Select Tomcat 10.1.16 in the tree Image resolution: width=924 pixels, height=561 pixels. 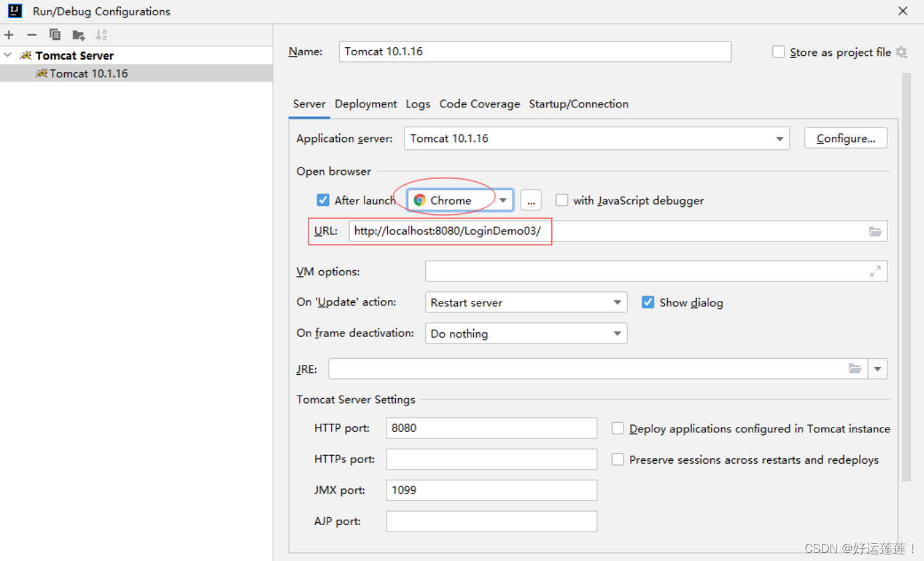click(x=136, y=73)
